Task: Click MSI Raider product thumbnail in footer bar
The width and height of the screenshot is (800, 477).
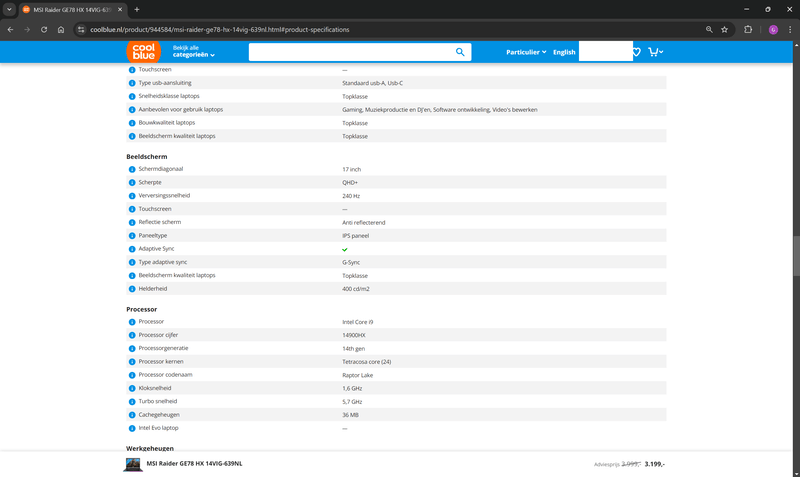Action: (x=133, y=464)
